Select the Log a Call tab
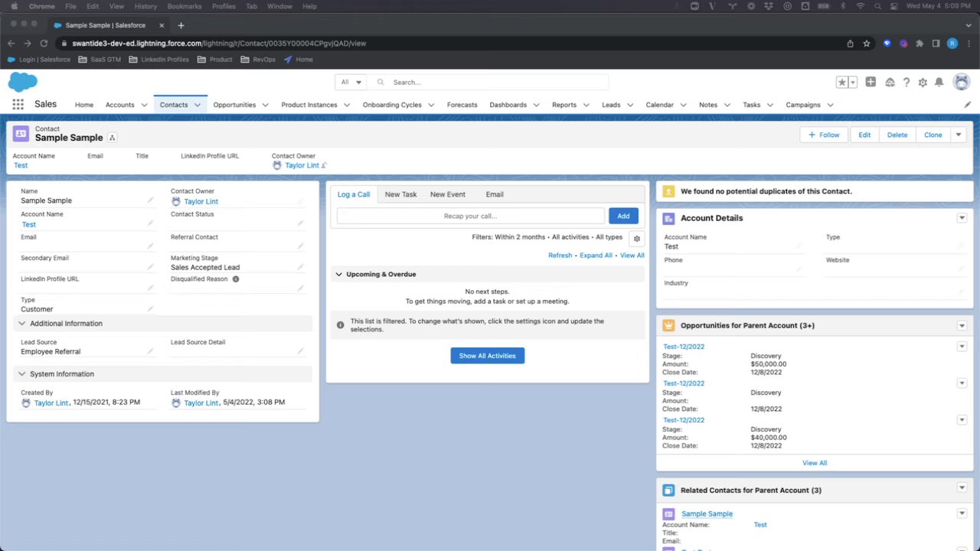The height and width of the screenshot is (551, 980). point(354,194)
